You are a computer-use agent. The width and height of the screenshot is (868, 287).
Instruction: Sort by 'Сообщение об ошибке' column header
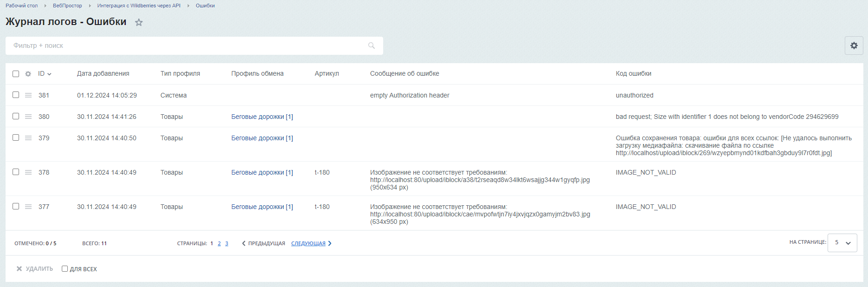tap(405, 73)
